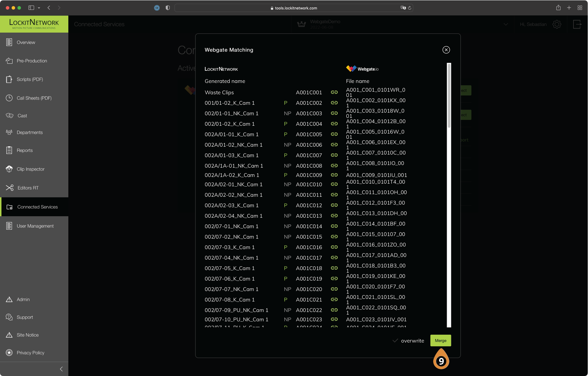Image resolution: width=588 pixels, height=376 pixels.
Task: Open the settings gear icon
Action: click(x=557, y=24)
